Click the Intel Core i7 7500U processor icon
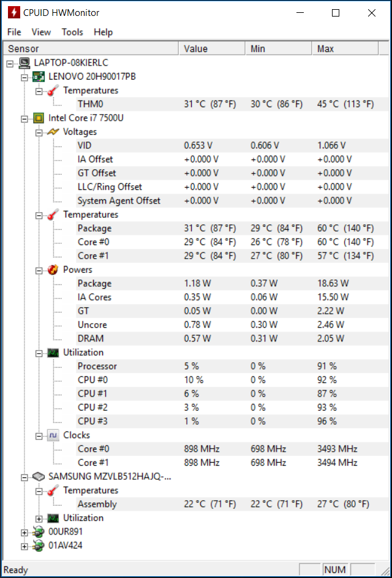392x578 pixels. point(39,118)
